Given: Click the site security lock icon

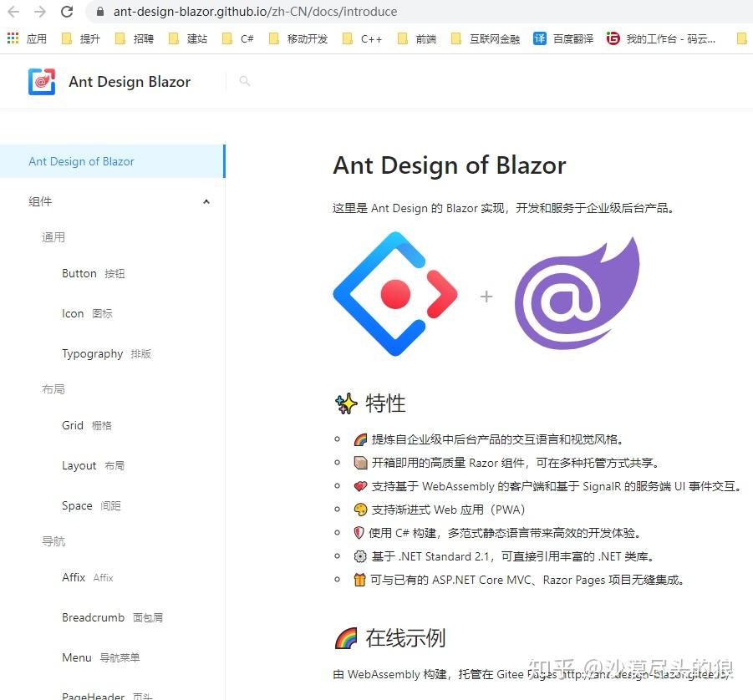Looking at the screenshot, I should coord(99,12).
